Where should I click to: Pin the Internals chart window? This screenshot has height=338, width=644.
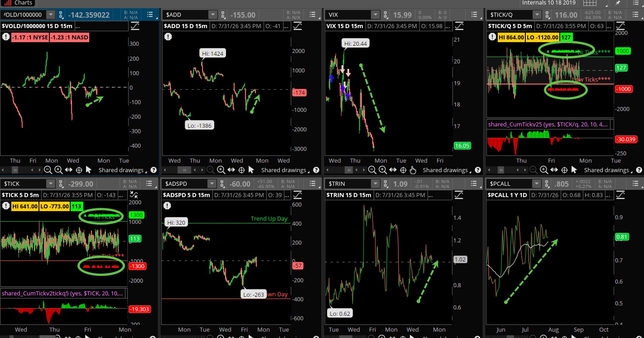(618, 3)
